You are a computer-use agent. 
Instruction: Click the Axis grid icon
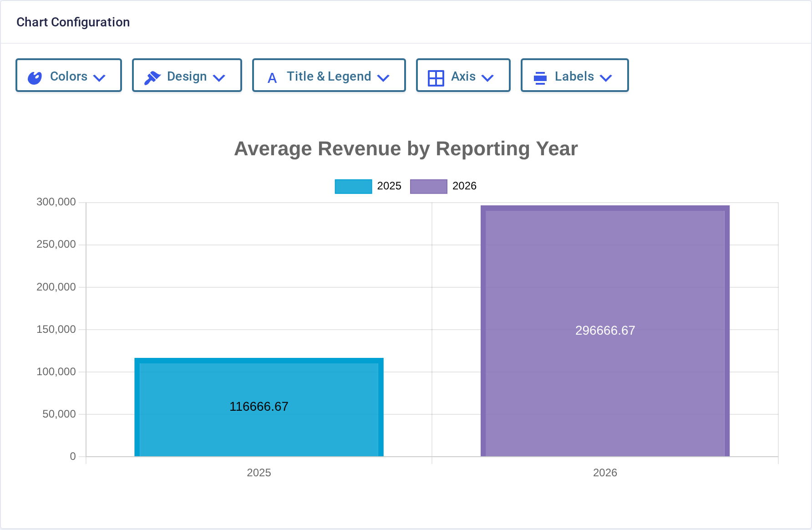(x=436, y=78)
